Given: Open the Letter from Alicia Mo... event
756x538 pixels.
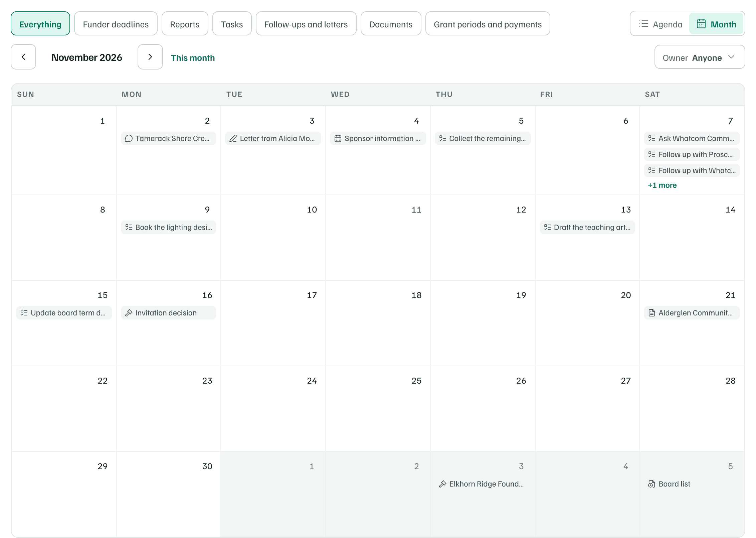Looking at the screenshot, I should click(x=273, y=138).
